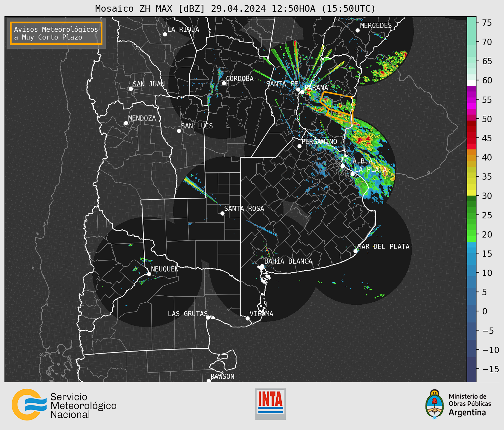Click the 10 dBZ blue band label
The height and width of the screenshot is (430, 504).
point(487,273)
